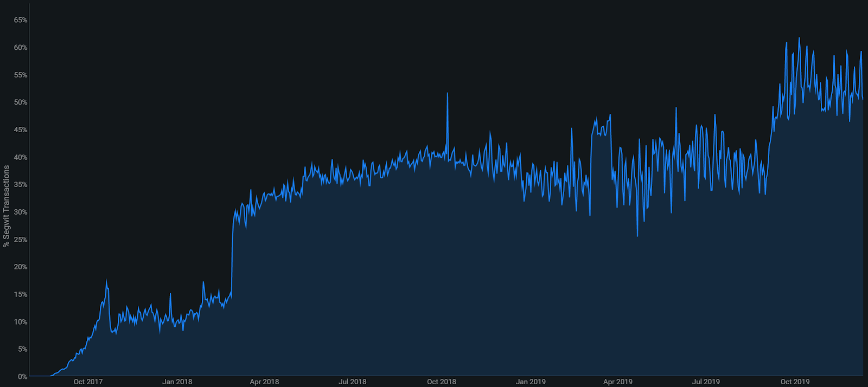The image size is (868, 387).
Task: Click the 40% y-axis label
Action: [x=21, y=157]
